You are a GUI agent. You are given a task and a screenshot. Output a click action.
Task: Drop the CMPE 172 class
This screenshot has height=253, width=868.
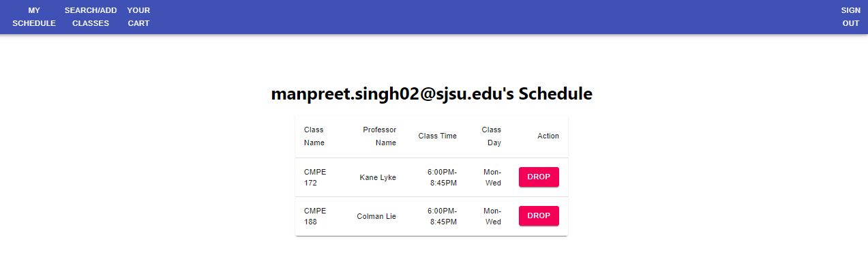pos(539,177)
